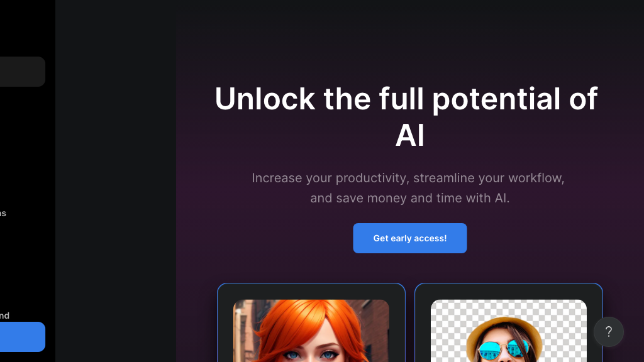Image resolution: width=644 pixels, height=362 pixels.
Task: Click the "Unlock the full potential of" headline
Action: [406, 99]
